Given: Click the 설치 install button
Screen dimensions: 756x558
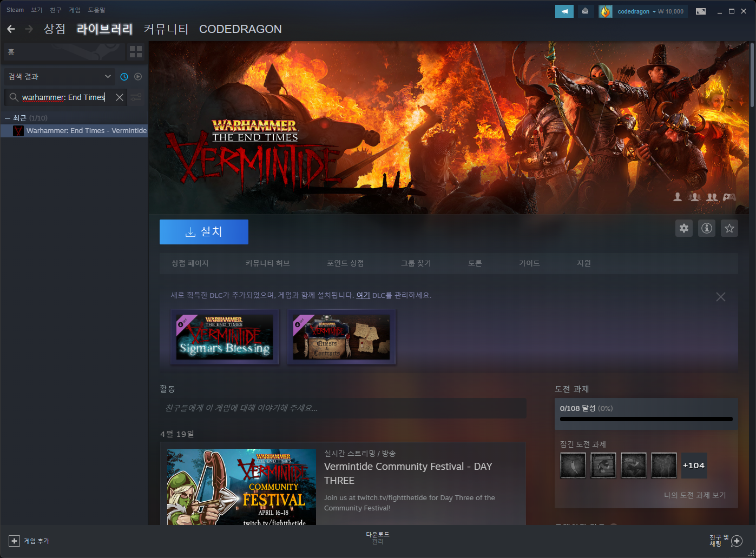Looking at the screenshot, I should (x=204, y=232).
